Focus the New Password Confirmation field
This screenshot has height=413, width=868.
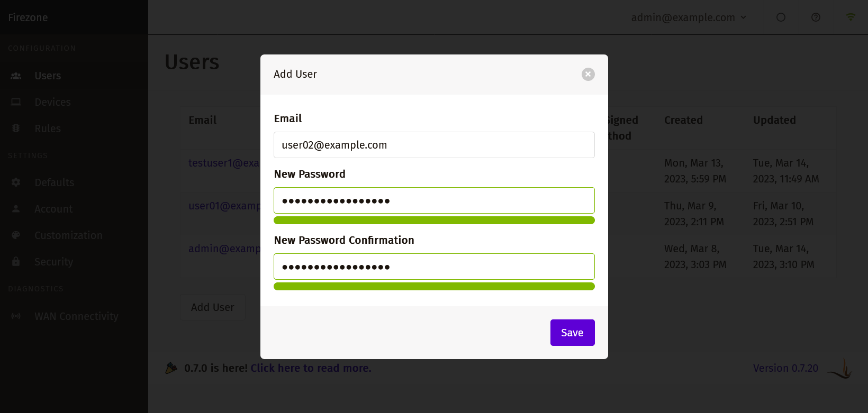(x=434, y=267)
